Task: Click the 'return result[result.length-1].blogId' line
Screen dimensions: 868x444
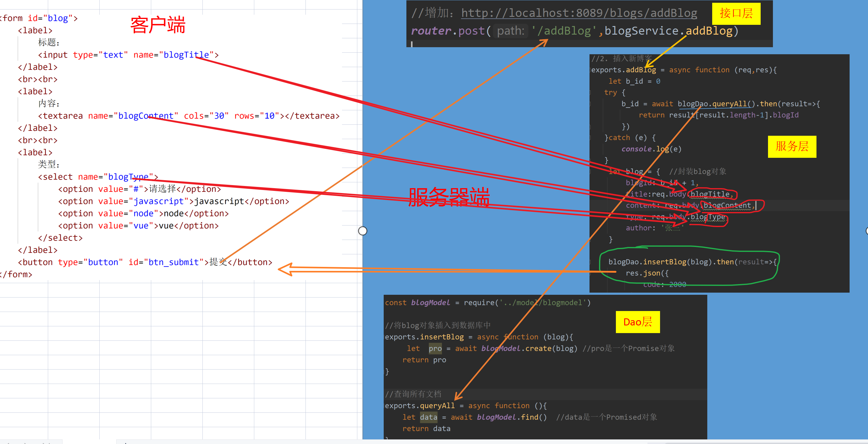Action: tap(718, 115)
